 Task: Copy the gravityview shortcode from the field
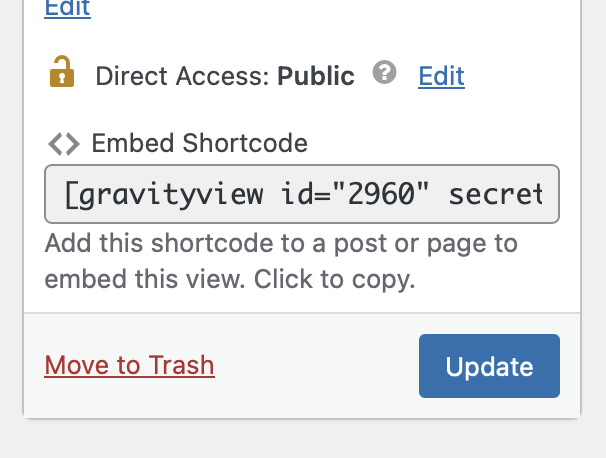tap(302, 193)
